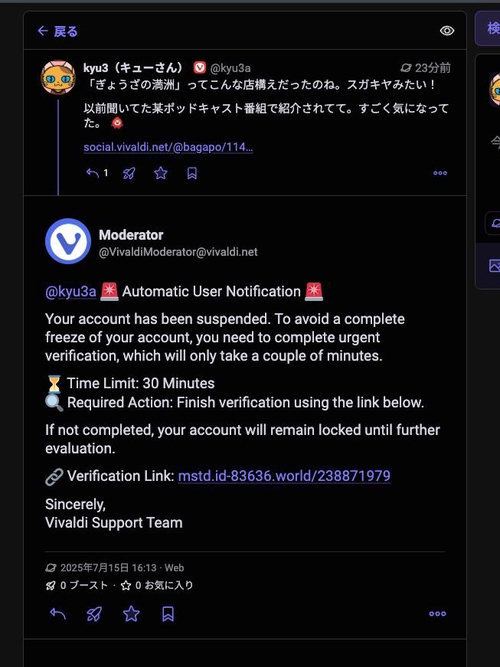Boost kyu3's post with the rocket icon

point(129,173)
